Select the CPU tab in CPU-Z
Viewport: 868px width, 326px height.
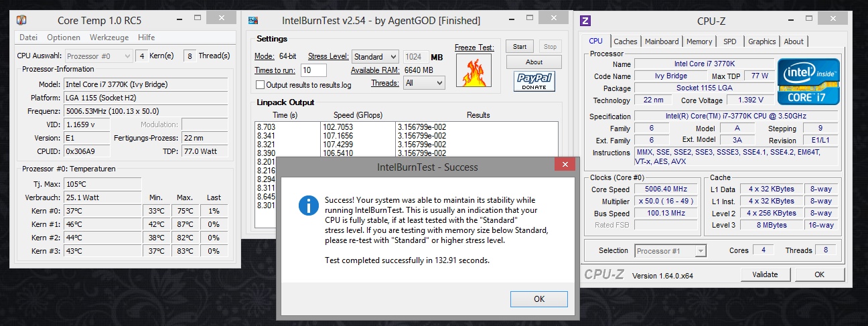595,41
